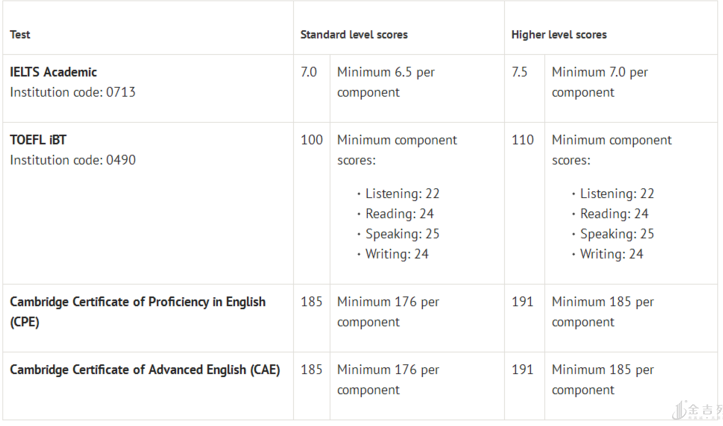Click the IELTS standard score 7.0
The image size is (723, 426).
[x=309, y=72]
